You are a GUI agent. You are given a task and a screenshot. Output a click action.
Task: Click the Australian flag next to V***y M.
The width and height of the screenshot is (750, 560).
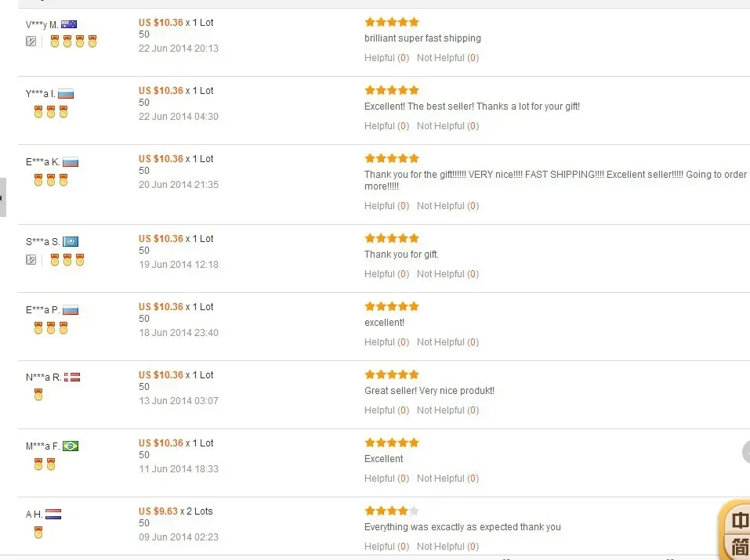[69, 24]
